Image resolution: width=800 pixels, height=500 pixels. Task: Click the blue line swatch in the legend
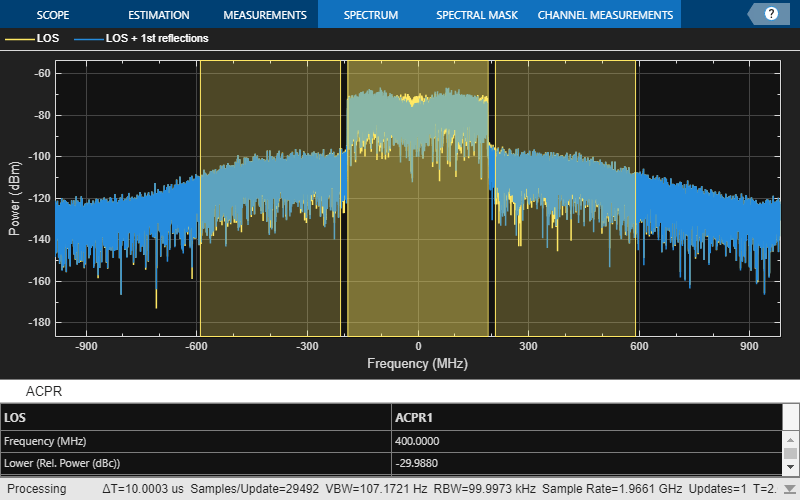(87, 39)
